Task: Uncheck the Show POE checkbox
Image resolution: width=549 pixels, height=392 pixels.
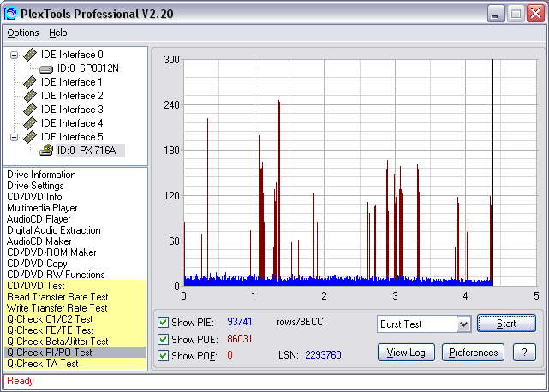Action: 163,339
